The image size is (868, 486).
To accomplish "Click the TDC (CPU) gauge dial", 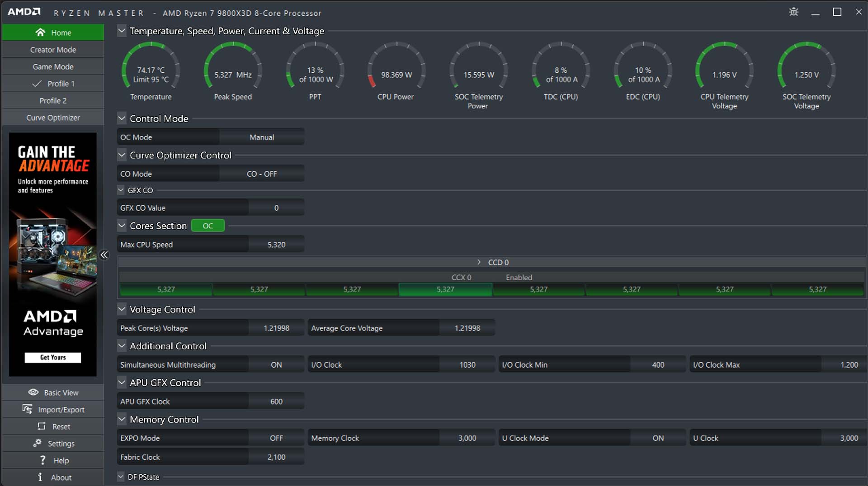I will click(x=561, y=66).
